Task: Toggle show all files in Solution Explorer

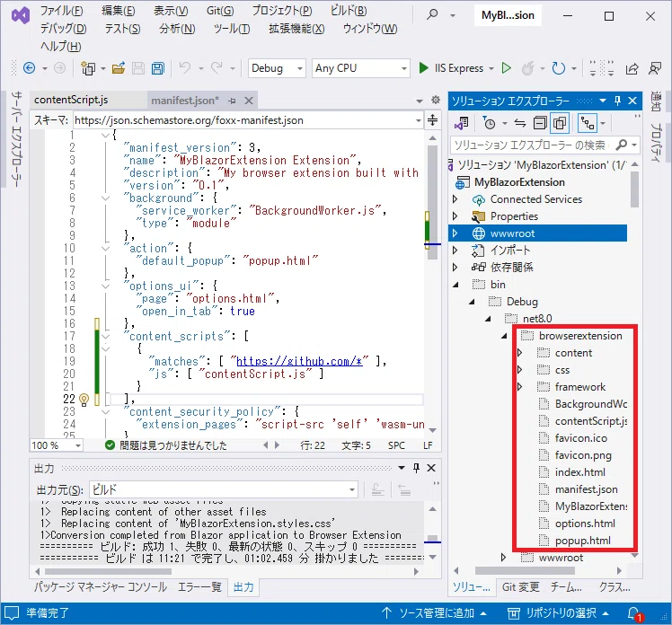Action: click(x=560, y=123)
